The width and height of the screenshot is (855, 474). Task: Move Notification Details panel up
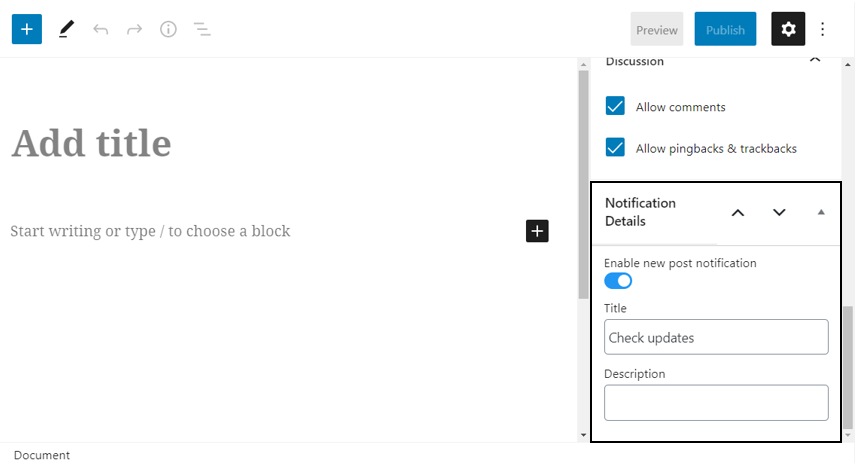(738, 213)
